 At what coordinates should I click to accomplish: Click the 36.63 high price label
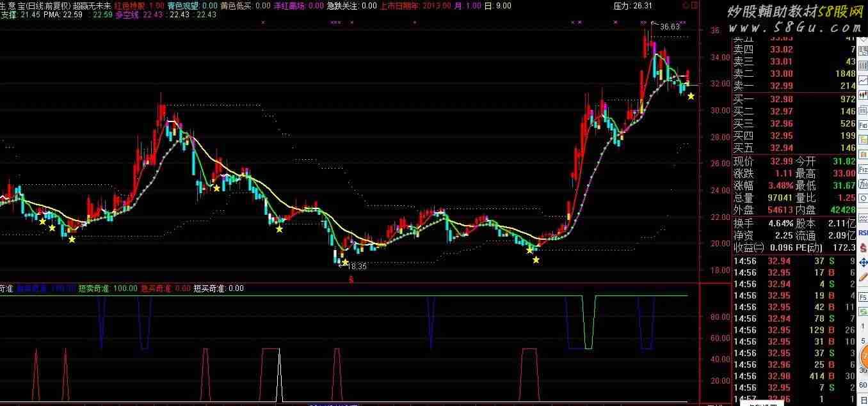(670, 27)
